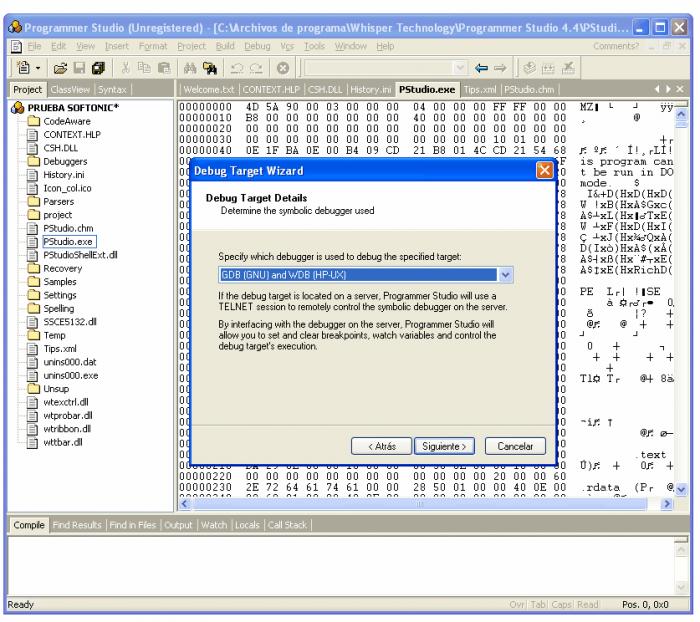Open the Tools menu

[x=314, y=46]
